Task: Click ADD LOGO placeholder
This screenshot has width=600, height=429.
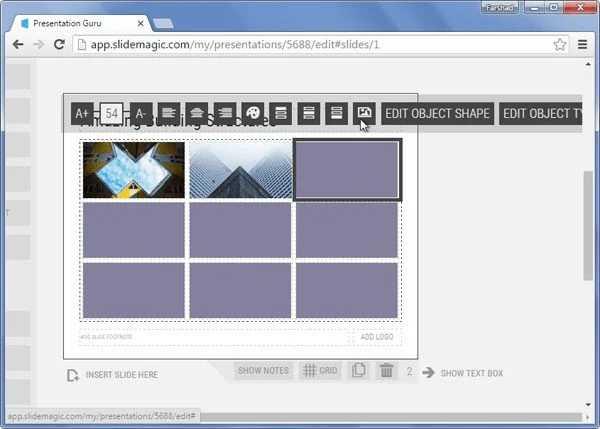Action: tap(377, 337)
